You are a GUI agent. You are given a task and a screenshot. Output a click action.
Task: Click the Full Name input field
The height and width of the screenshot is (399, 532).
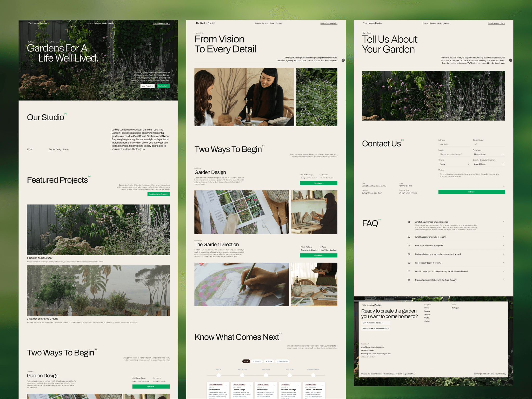(x=454, y=144)
